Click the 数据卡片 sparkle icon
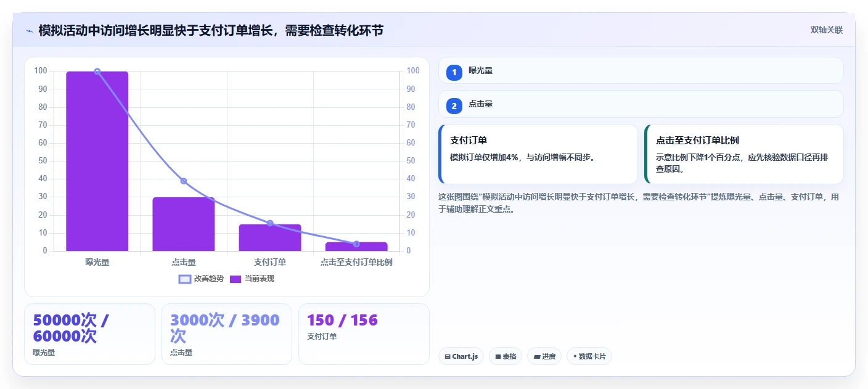 point(575,356)
